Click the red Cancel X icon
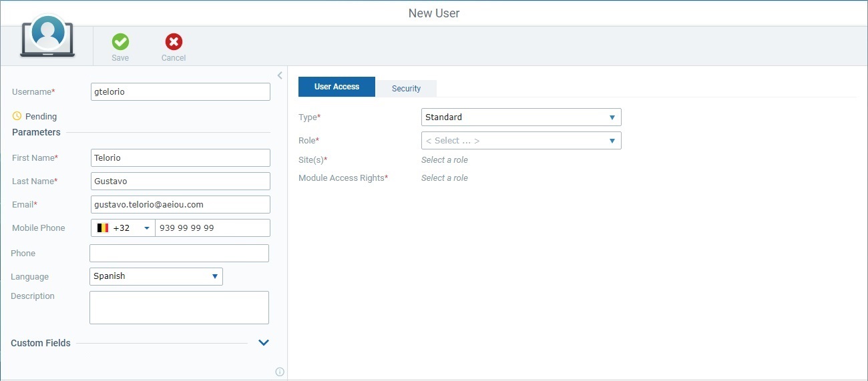This screenshot has height=381, width=868. coord(174,42)
